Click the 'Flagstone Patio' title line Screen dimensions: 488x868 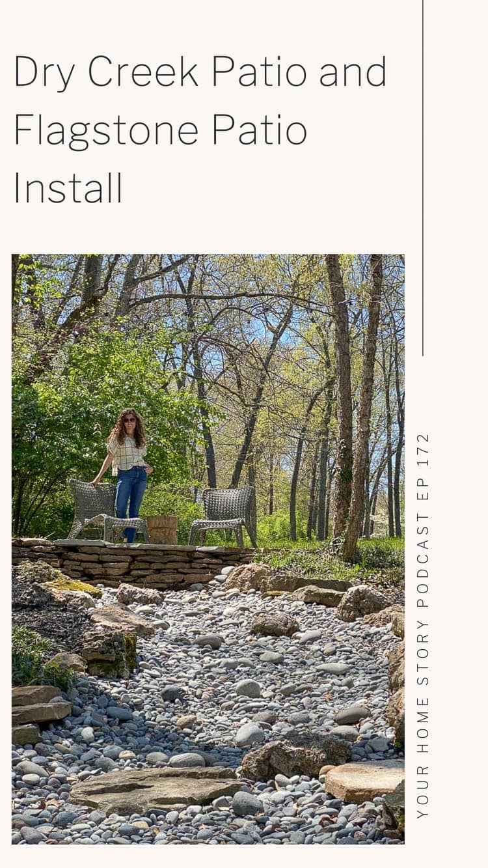pyautogui.click(x=160, y=131)
